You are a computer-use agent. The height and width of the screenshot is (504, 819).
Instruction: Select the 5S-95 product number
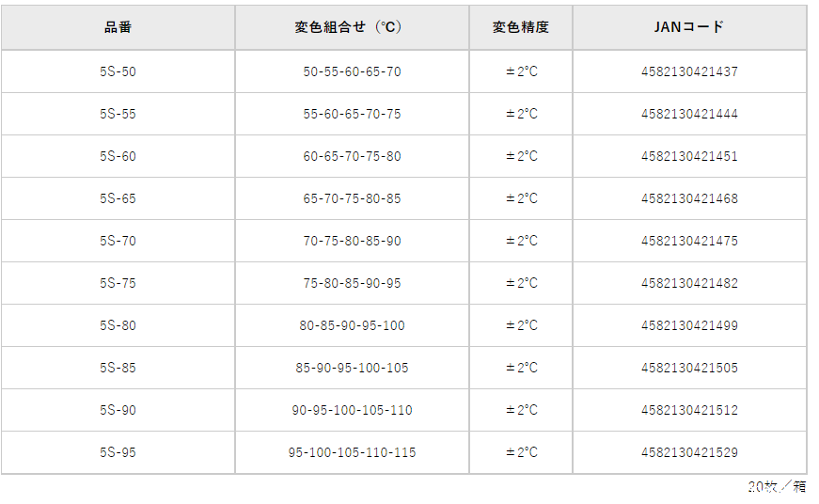[x=118, y=452]
